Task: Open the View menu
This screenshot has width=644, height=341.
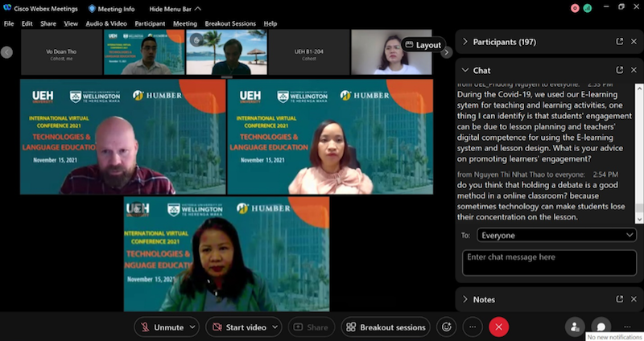Action: tap(71, 24)
